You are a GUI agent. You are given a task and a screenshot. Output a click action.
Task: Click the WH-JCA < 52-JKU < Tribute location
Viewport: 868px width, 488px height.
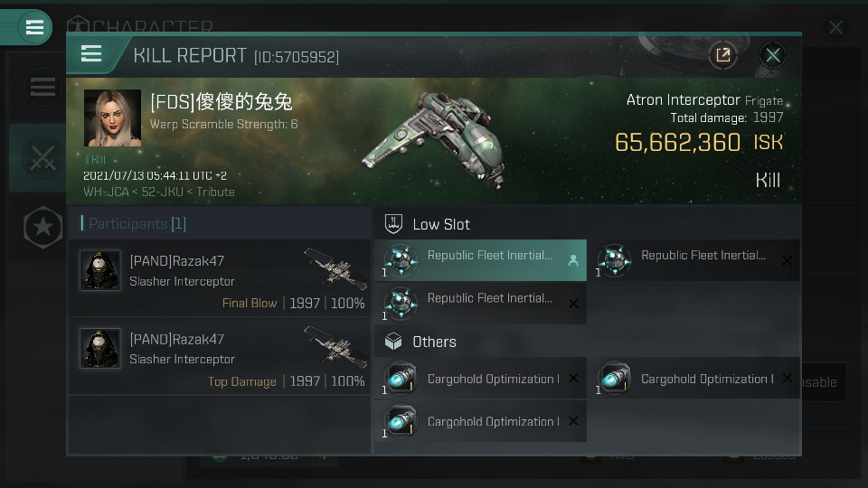[x=158, y=192]
